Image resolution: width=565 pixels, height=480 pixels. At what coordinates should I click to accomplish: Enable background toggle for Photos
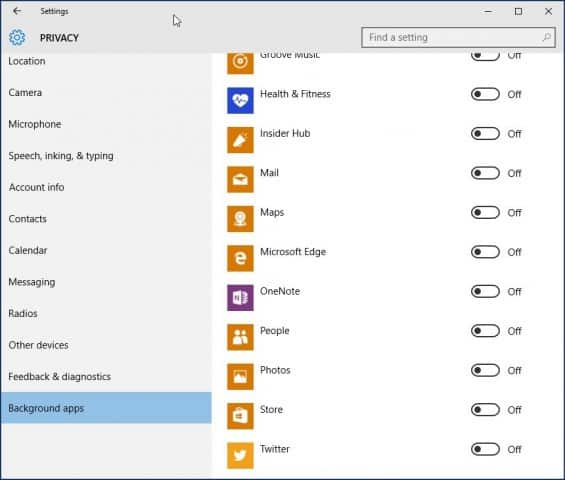[x=485, y=370]
